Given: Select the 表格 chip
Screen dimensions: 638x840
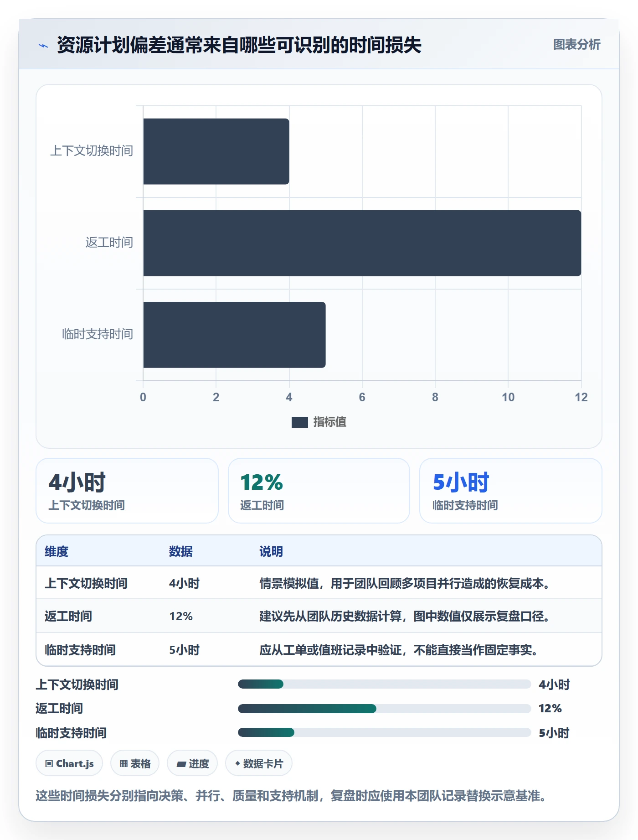Looking at the screenshot, I should [135, 763].
